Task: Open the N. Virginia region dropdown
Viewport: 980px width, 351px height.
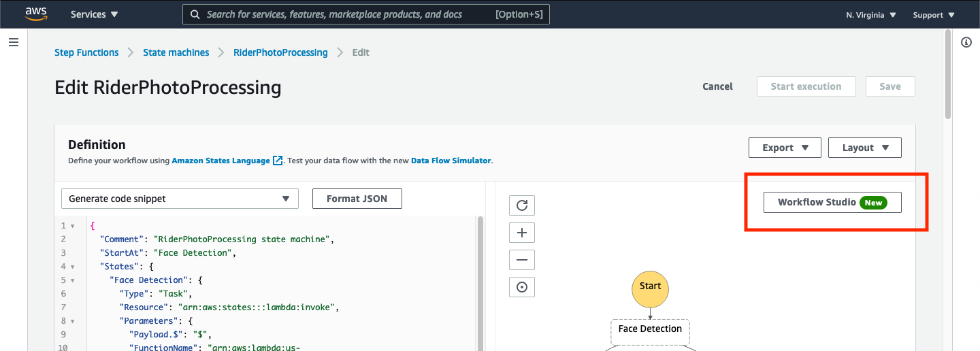Action: [870, 15]
